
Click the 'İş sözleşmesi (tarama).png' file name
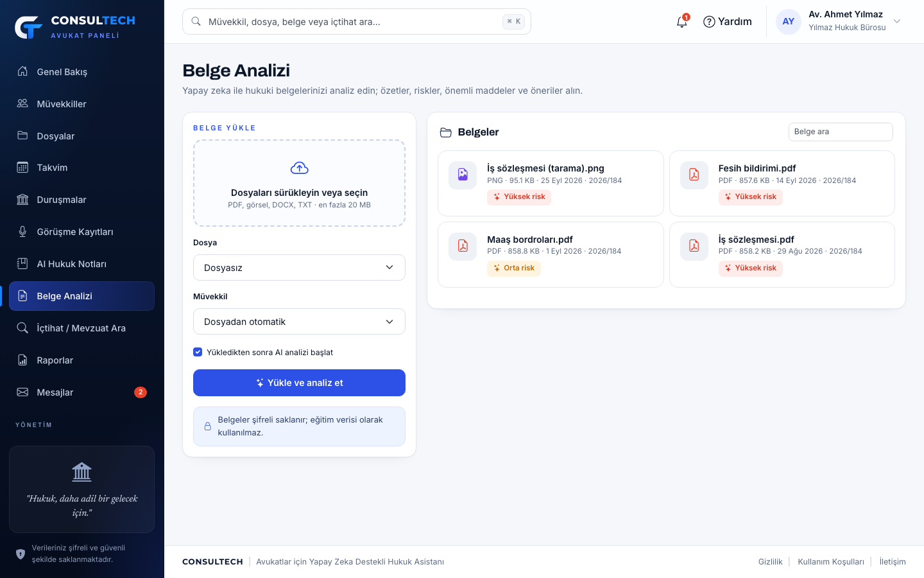(x=545, y=168)
